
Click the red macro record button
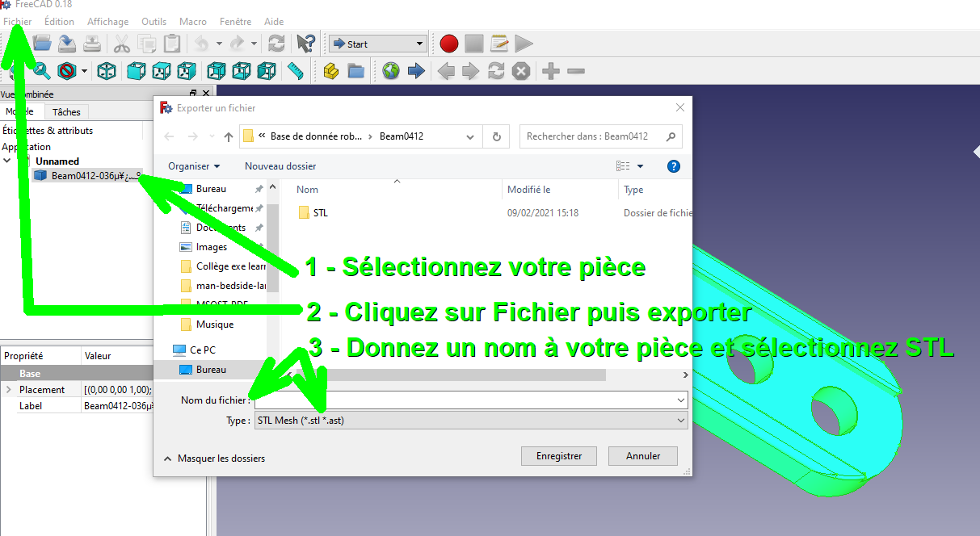[x=449, y=44]
